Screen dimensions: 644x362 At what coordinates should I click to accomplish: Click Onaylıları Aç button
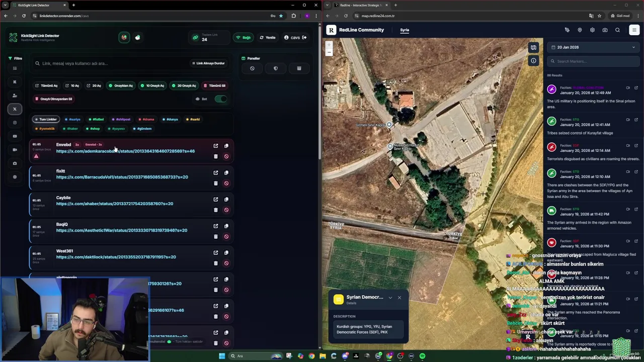[121, 85]
